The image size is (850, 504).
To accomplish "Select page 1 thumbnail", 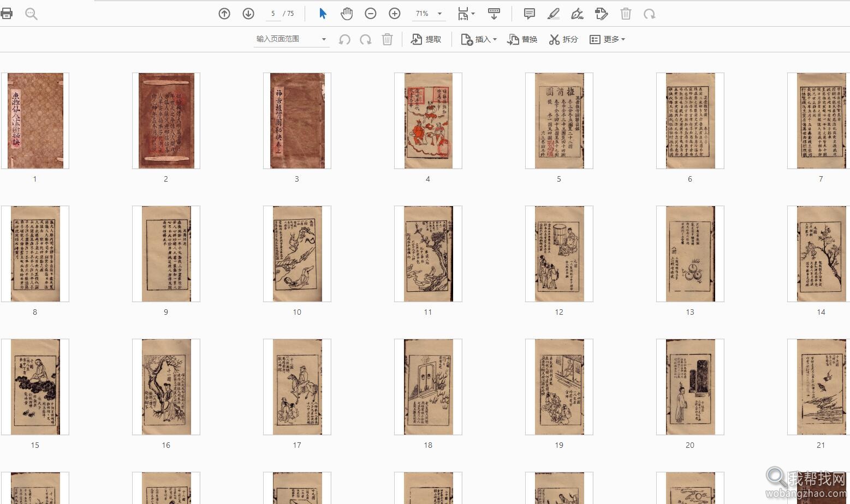I will [x=35, y=121].
